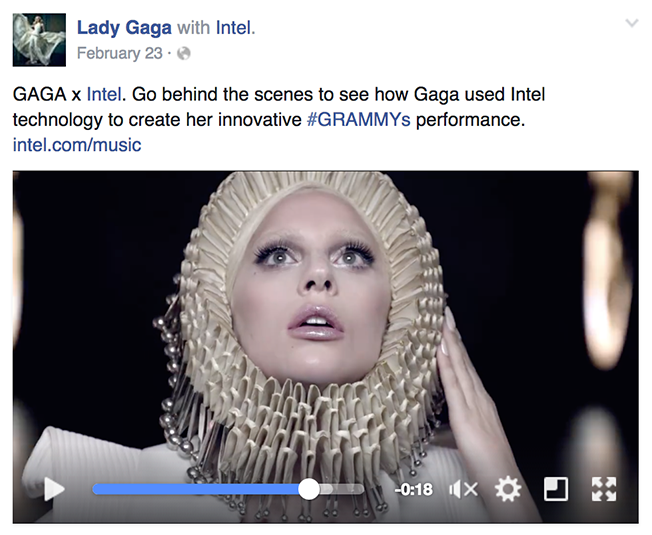Visit the Intel page from the post header
Image resolution: width=652 pixels, height=535 pixels.
point(234,28)
